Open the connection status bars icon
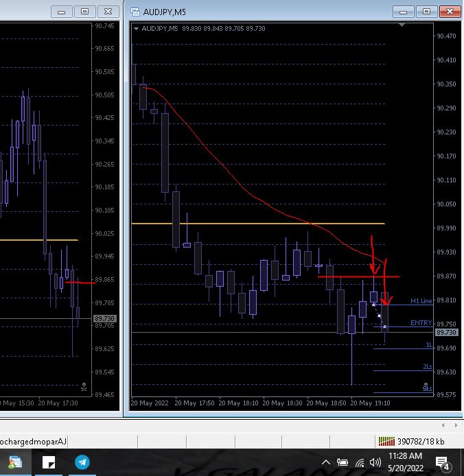The height and width of the screenshot is (476, 464). [386, 441]
